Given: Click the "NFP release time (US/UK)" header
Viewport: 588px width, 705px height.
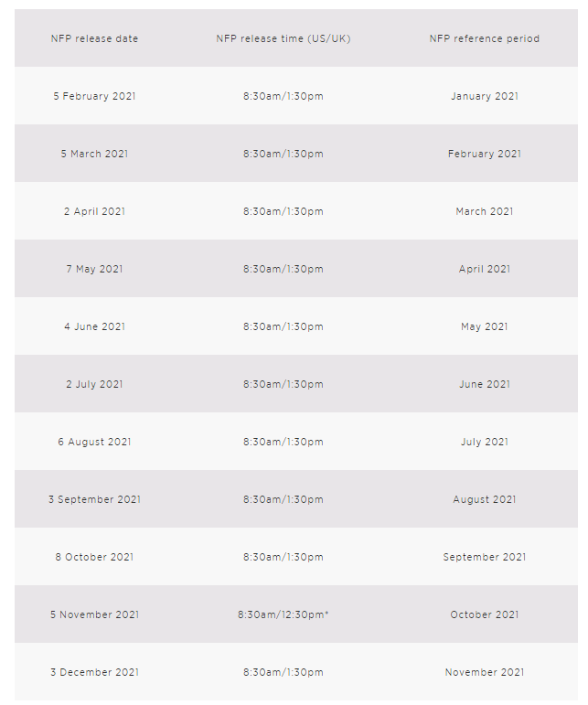Looking at the screenshot, I should [x=283, y=38].
